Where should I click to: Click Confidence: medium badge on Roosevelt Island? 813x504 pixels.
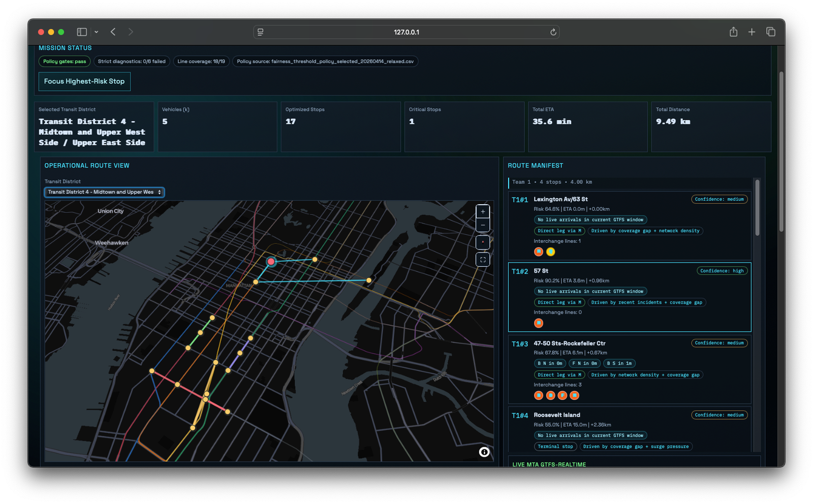(719, 415)
